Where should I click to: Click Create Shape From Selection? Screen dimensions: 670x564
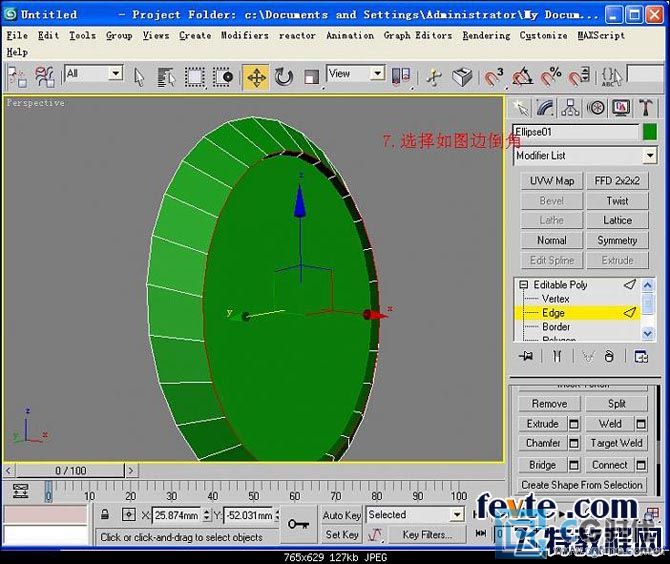[x=582, y=485]
